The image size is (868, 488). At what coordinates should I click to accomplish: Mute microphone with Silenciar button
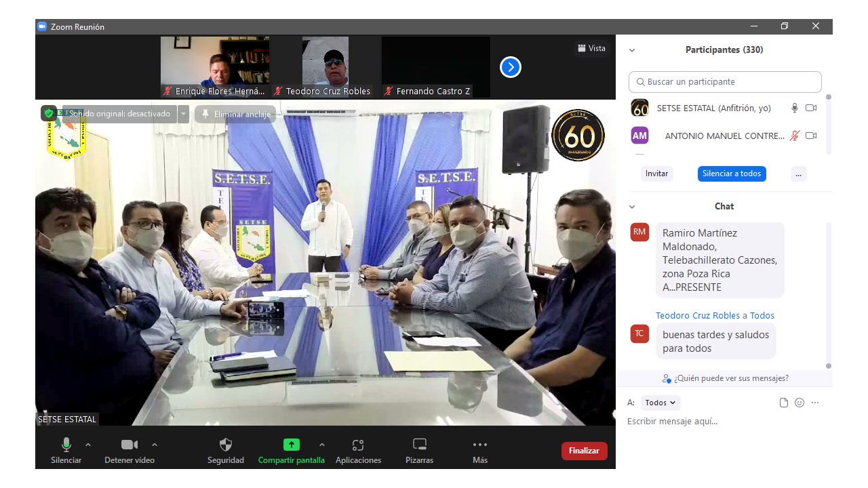[66, 451]
